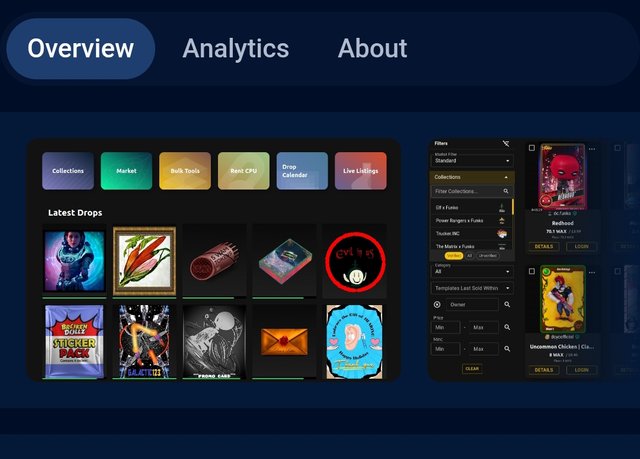Viewport: 640px width, 459px height.
Task: Click the search icon for Price range
Action: pyautogui.click(x=507, y=327)
